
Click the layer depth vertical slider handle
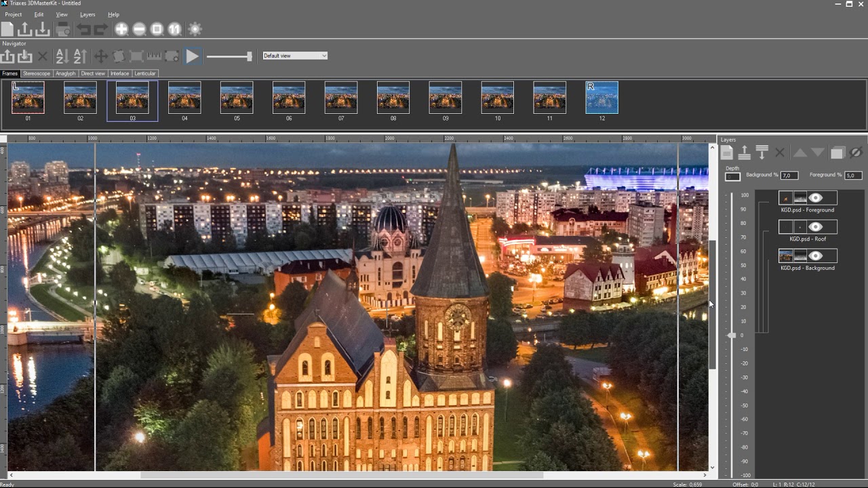[x=732, y=335]
